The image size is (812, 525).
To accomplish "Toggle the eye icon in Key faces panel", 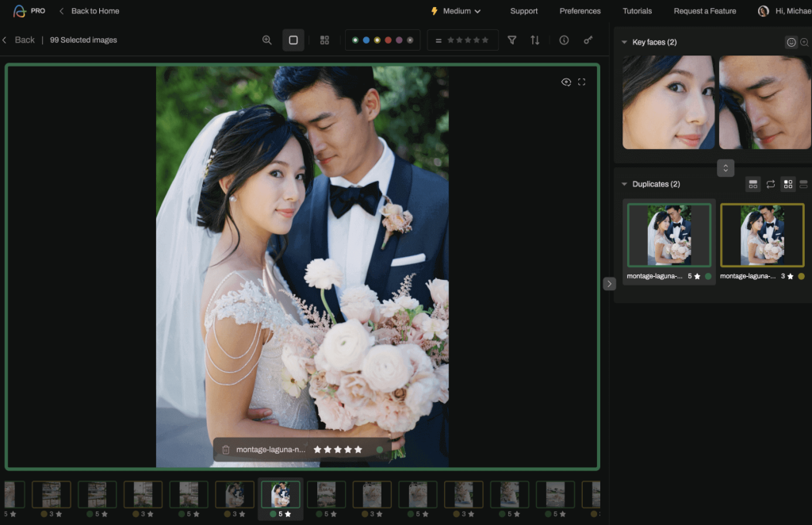I will pos(793,41).
